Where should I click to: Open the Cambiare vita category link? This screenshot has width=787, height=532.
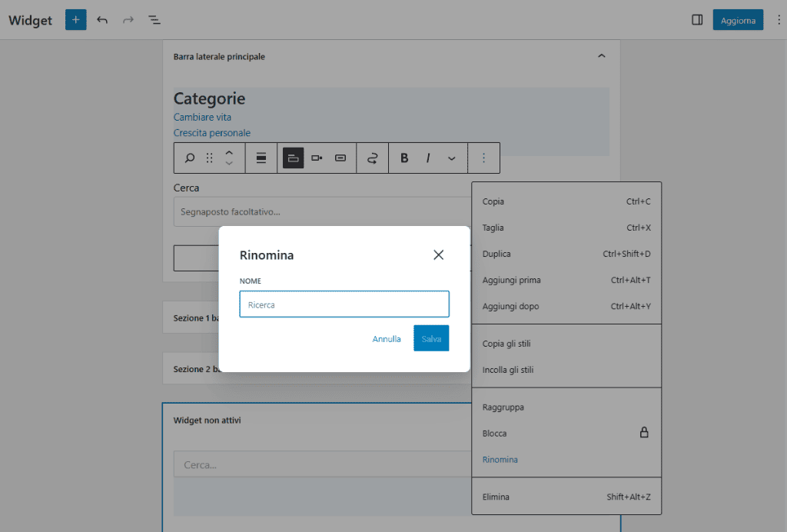click(202, 117)
